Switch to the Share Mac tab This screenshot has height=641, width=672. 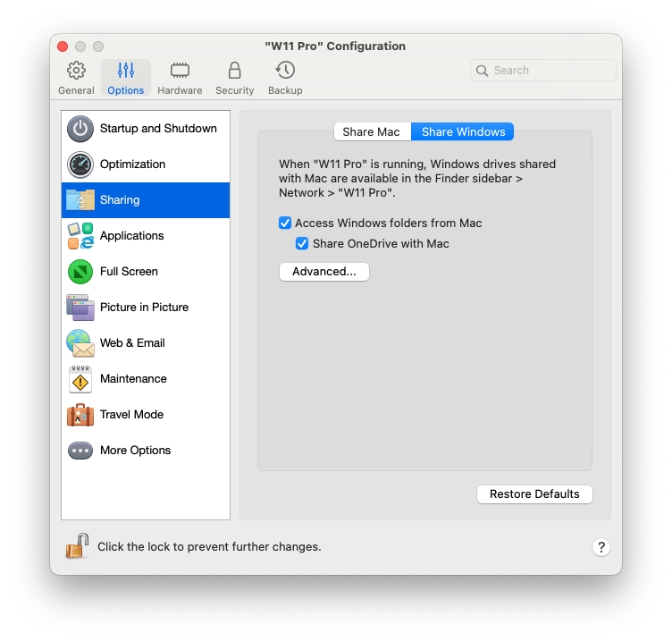(371, 132)
